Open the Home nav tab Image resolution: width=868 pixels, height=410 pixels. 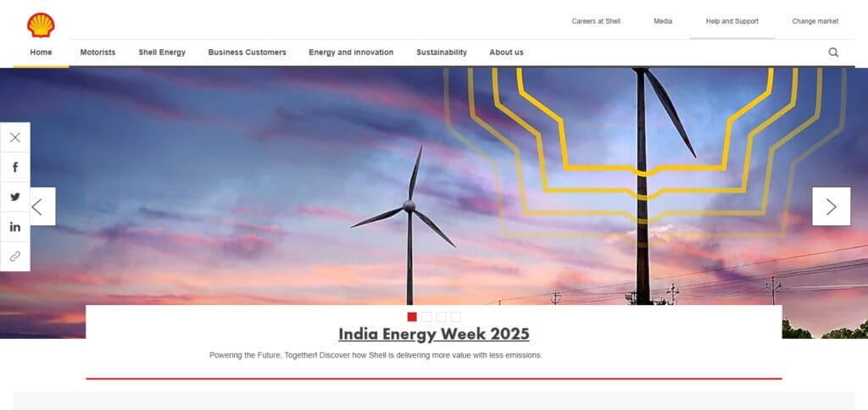click(x=41, y=53)
